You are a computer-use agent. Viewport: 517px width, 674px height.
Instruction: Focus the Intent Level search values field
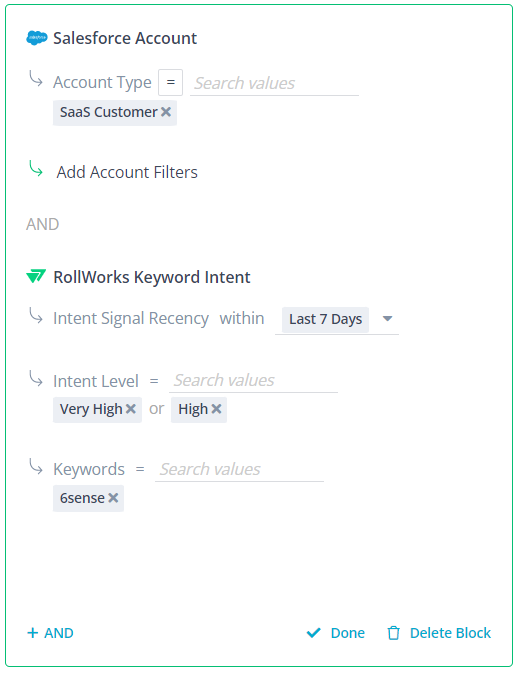pyautogui.click(x=253, y=380)
